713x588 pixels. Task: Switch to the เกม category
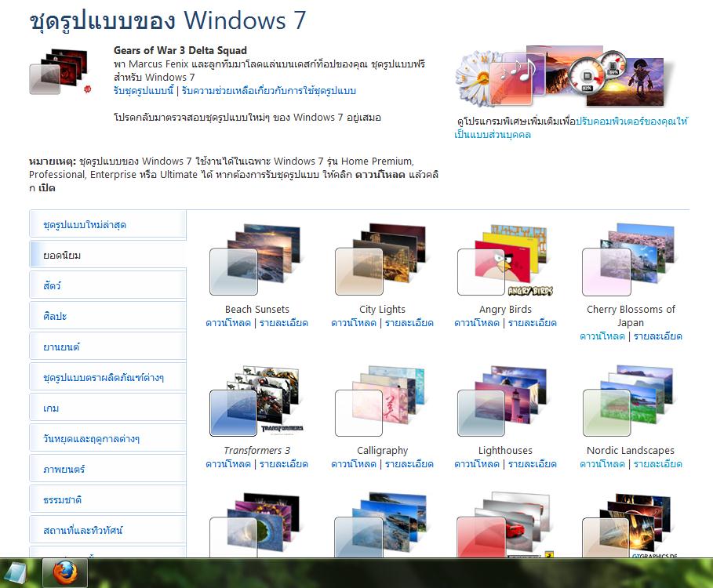[x=108, y=408]
